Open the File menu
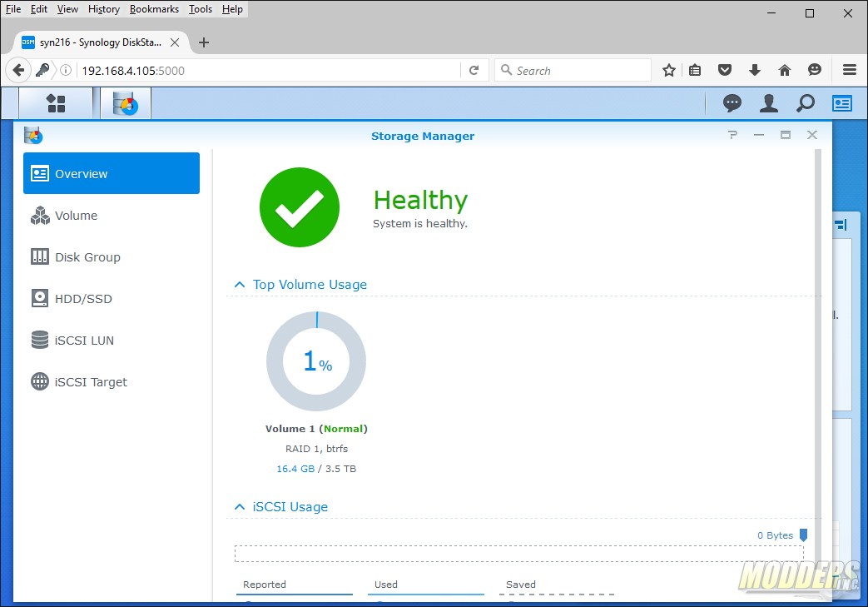Viewport: 868px width, 607px height. (x=13, y=9)
